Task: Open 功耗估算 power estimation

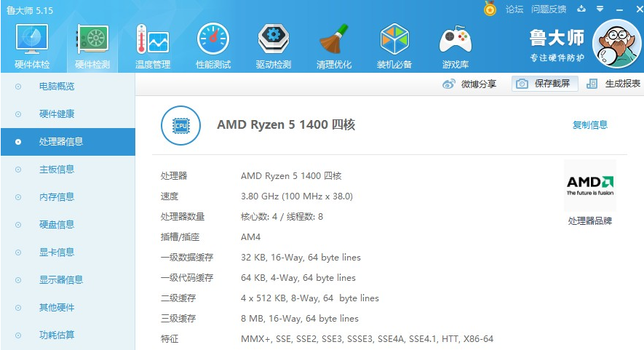Action: (x=57, y=335)
